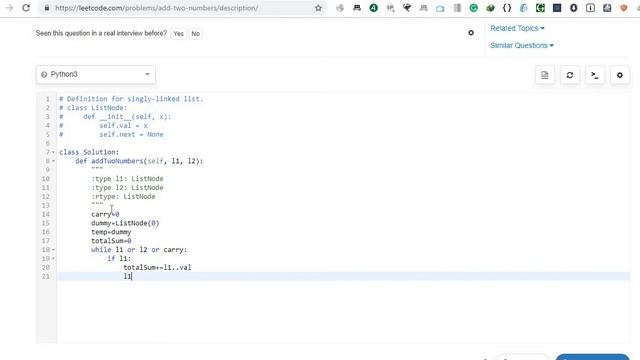Open editor settings gear icon
The image size is (640, 360).
(x=620, y=75)
